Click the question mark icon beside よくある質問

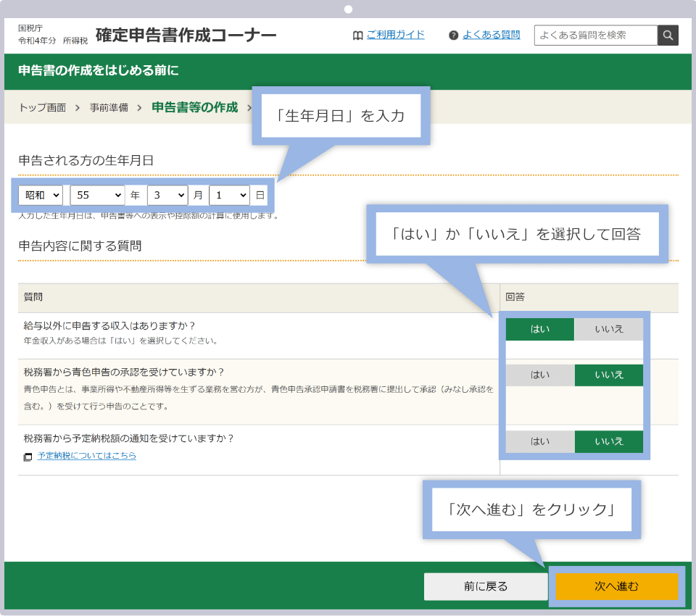pyautogui.click(x=453, y=36)
